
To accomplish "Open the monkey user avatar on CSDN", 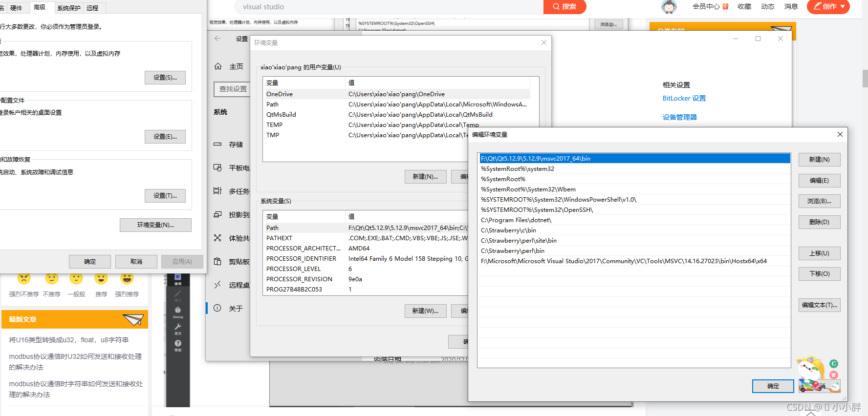I will point(669,7).
